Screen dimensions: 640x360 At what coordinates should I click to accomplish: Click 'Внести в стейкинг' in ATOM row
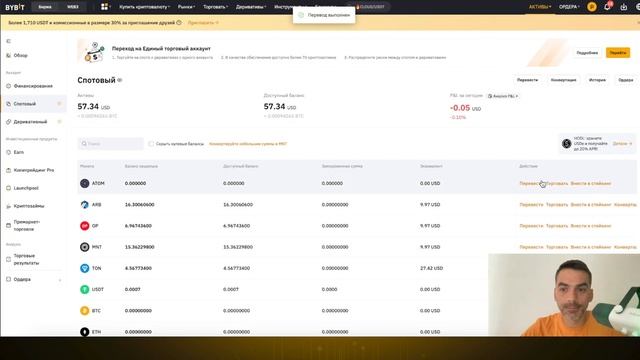point(591,183)
